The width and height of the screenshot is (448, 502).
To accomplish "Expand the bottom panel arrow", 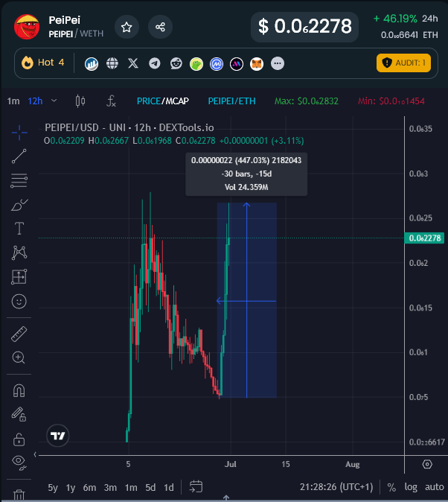I will 226,498.
